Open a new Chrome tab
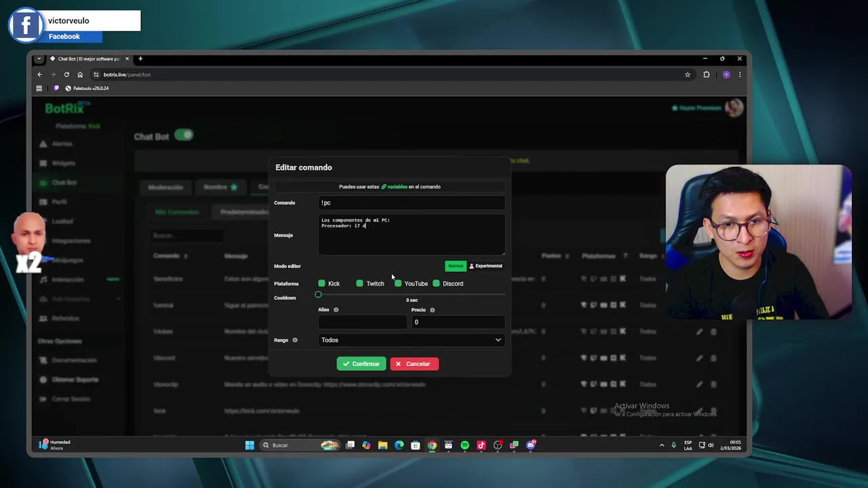The width and height of the screenshot is (868, 488). pos(140,59)
